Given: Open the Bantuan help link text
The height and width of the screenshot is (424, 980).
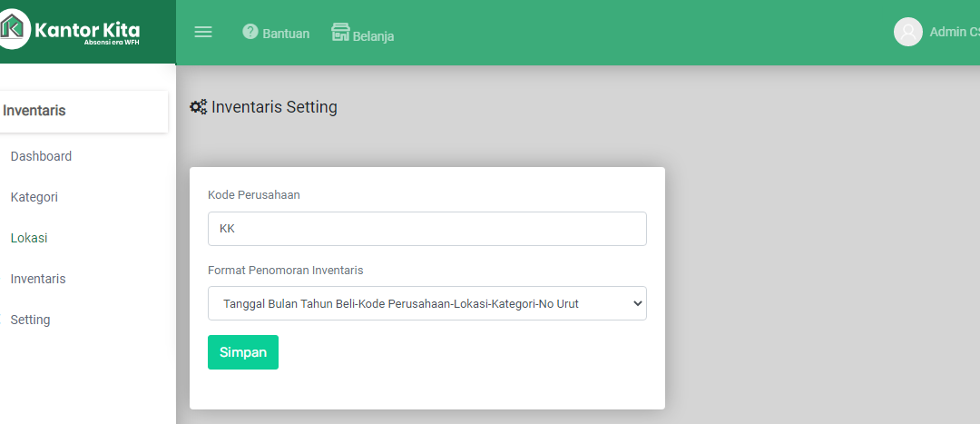Looking at the screenshot, I should 286,34.
